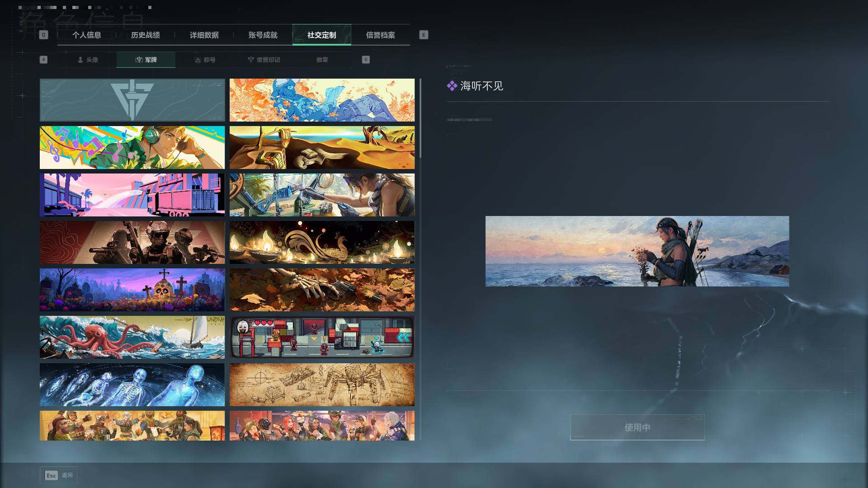Select the red octopus wave dog tag

point(132,338)
